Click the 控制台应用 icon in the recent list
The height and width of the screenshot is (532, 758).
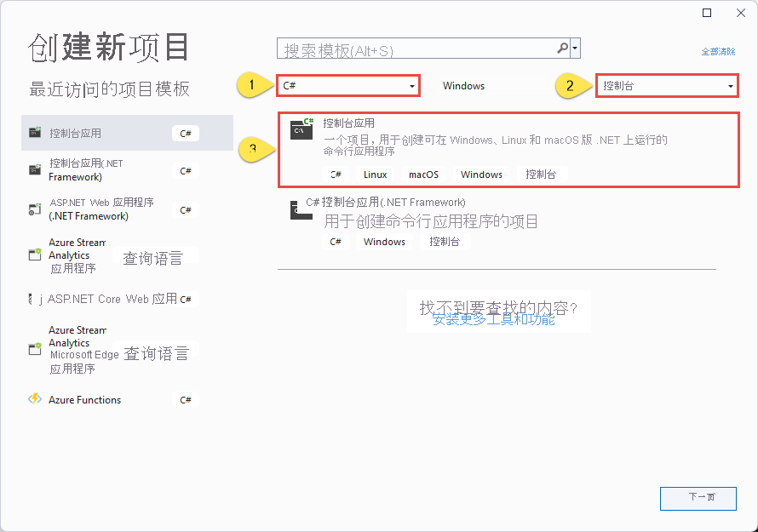pos(35,132)
